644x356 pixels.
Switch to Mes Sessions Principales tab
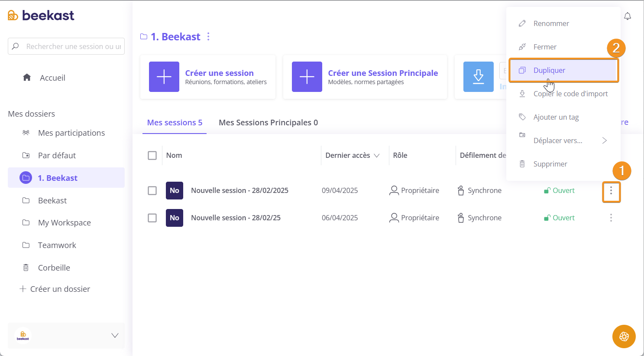point(269,122)
